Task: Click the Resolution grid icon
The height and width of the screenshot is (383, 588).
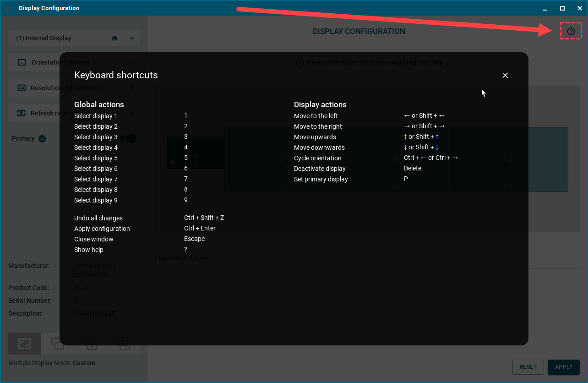Action: tap(22, 88)
